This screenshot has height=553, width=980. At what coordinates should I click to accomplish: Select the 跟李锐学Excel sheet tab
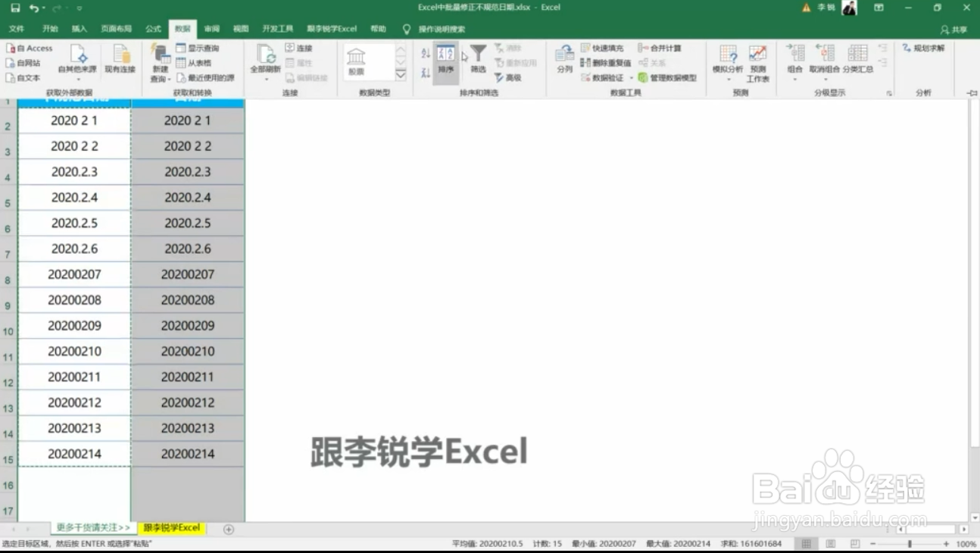pos(172,527)
